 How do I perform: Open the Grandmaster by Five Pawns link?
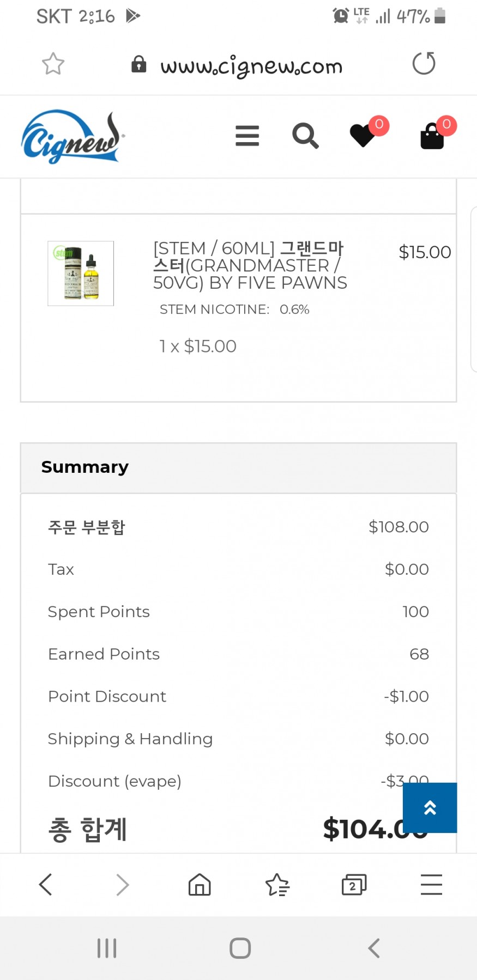coord(250,265)
